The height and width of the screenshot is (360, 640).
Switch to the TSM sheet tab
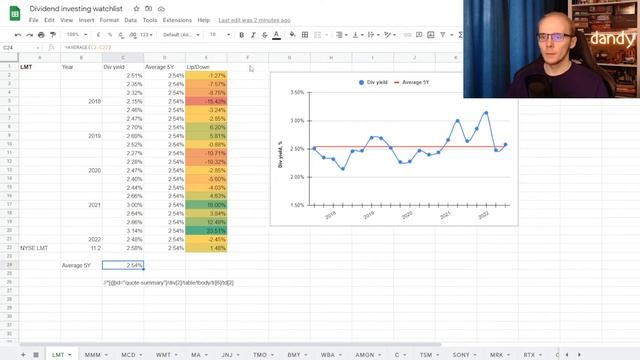[x=426, y=355]
